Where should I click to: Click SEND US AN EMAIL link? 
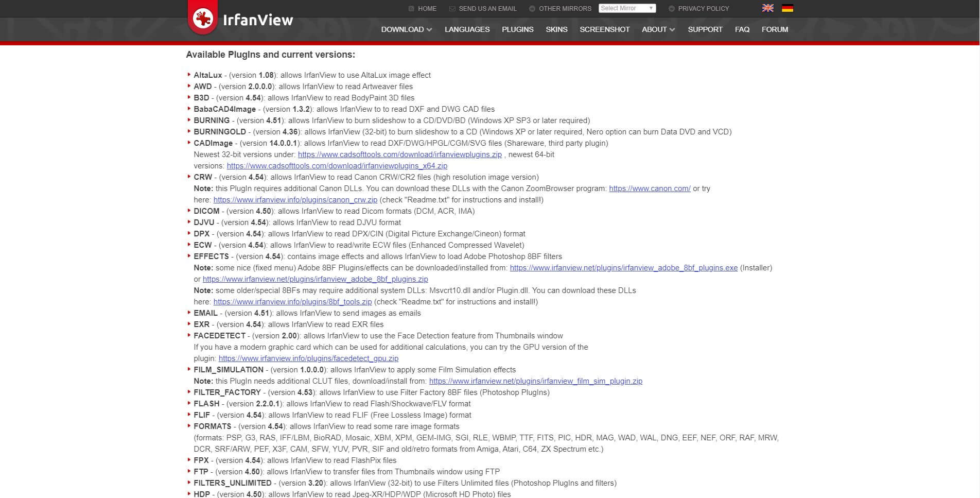click(x=487, y=9)
